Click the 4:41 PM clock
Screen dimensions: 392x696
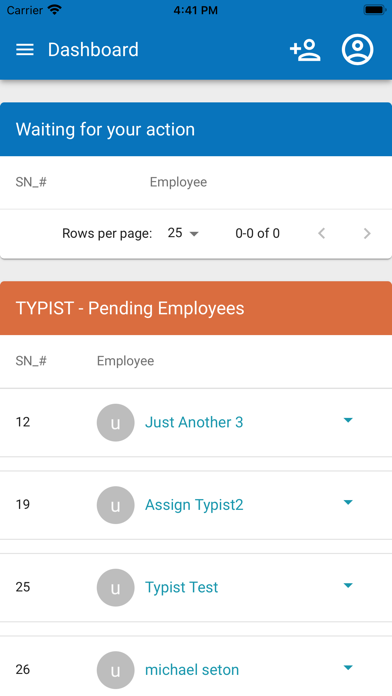196,10
